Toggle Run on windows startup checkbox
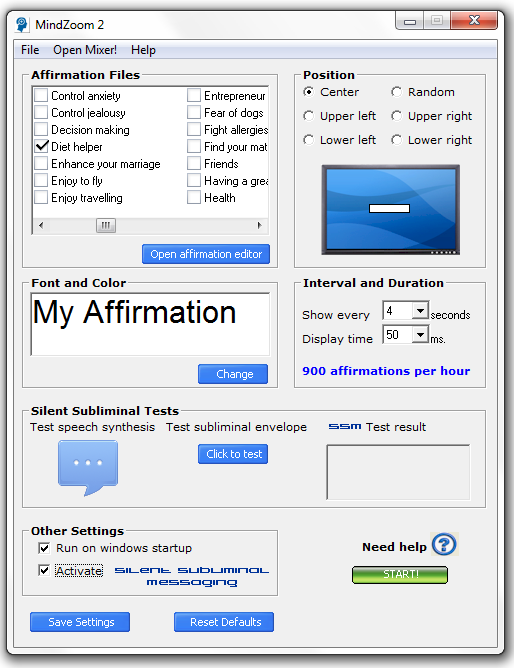Image resolution: width=514 pixels, height=668 pixels. [x=44, y=548]
